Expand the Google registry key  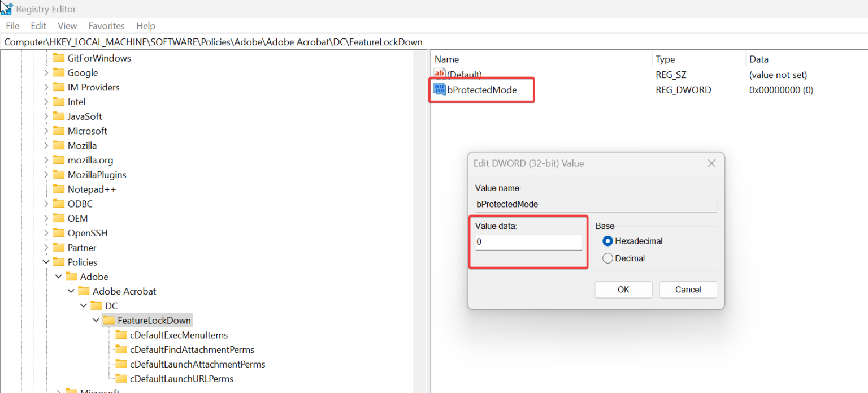(46, 73)
